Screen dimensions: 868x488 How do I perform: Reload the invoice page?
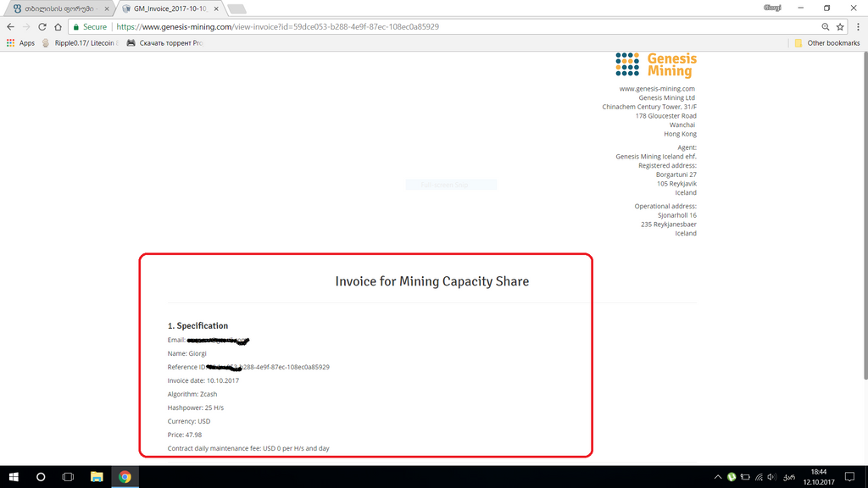[42, 26]
